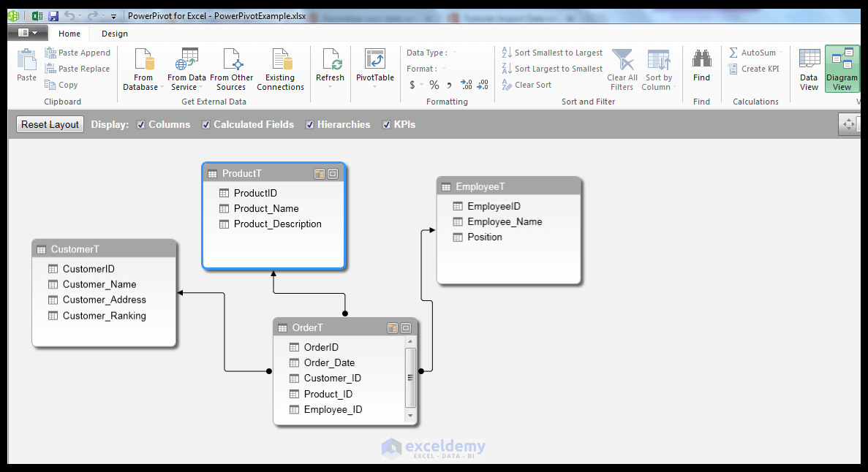Toggle Hierarchies display checkbox
This screenshot has width=868, height=472.
click(x=310, y=125)
